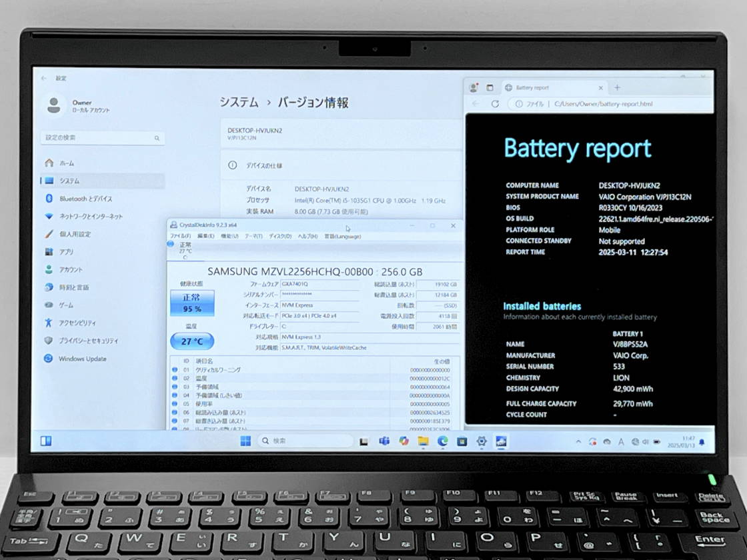Open a new browser tab
The height and width of the screenshot is (560, 747).
[618, 87]
